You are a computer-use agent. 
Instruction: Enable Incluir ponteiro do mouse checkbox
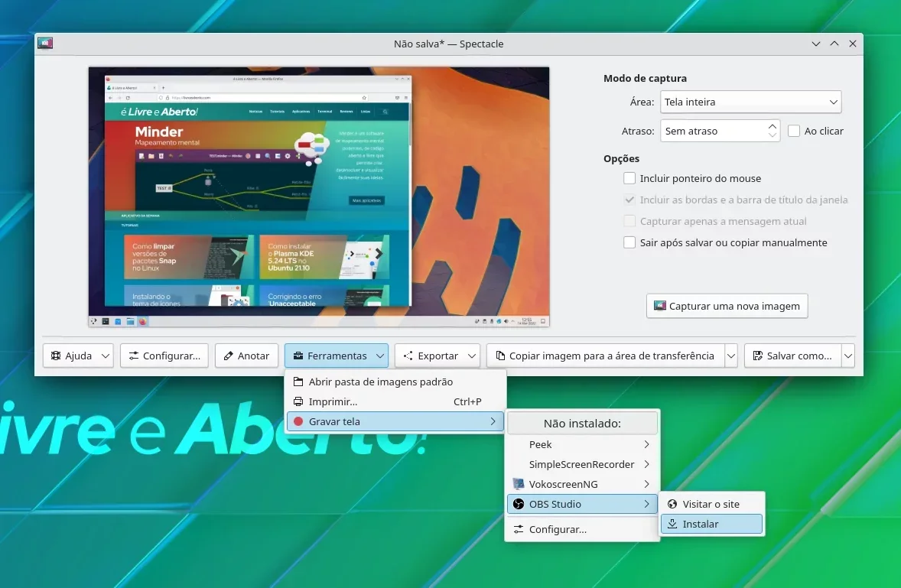(x=629, y=178)
